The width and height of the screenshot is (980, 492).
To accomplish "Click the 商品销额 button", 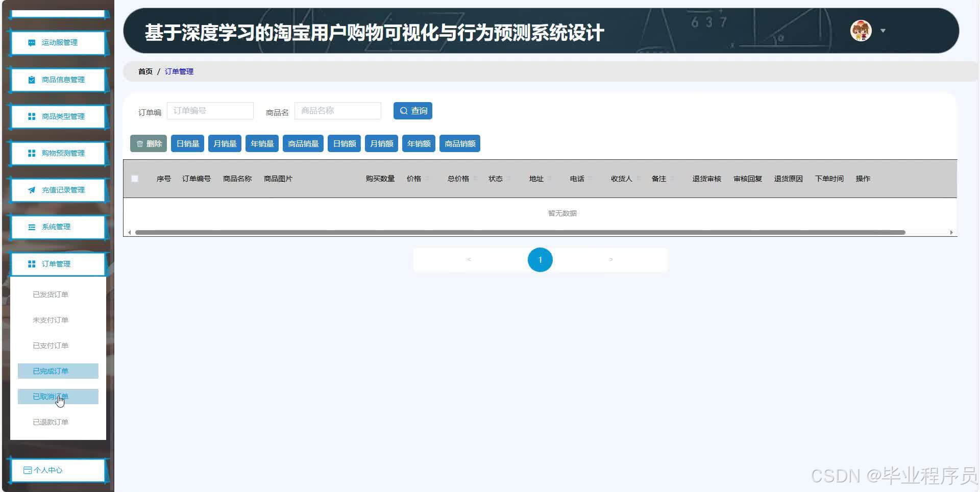I will point(460,144).
